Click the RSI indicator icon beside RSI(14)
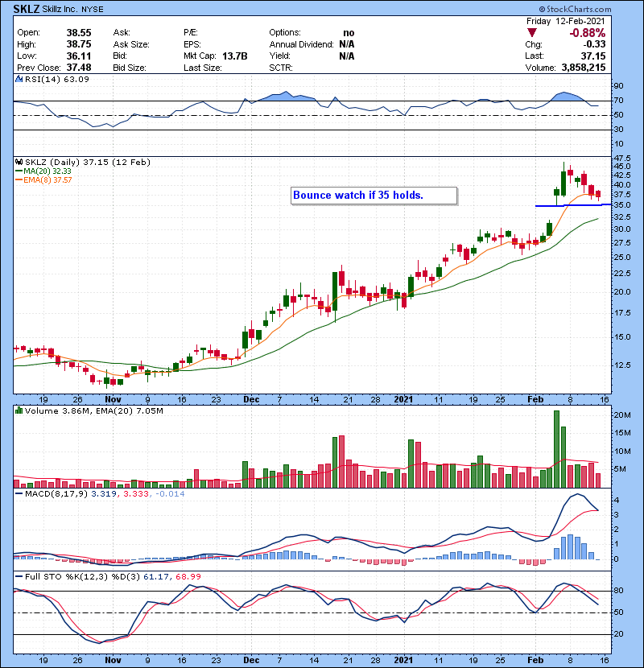 point(19,79)
